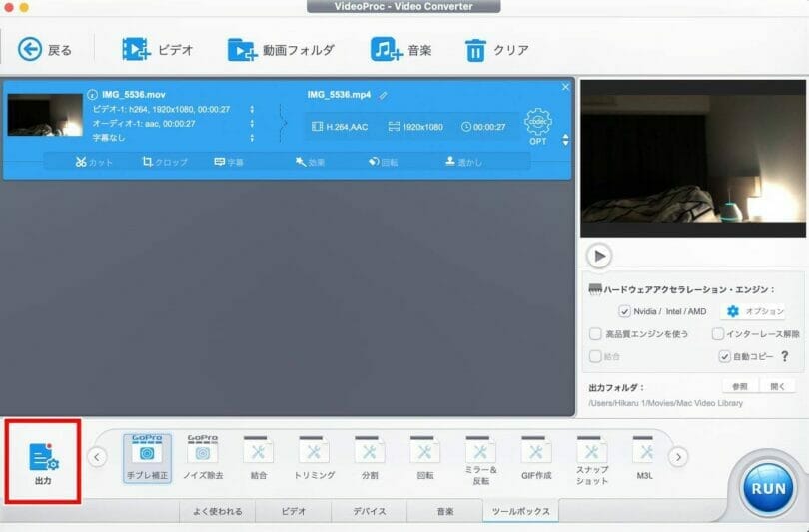
Task: Enable インターレース解除 checkbox
Action: (x=718, y=334)
